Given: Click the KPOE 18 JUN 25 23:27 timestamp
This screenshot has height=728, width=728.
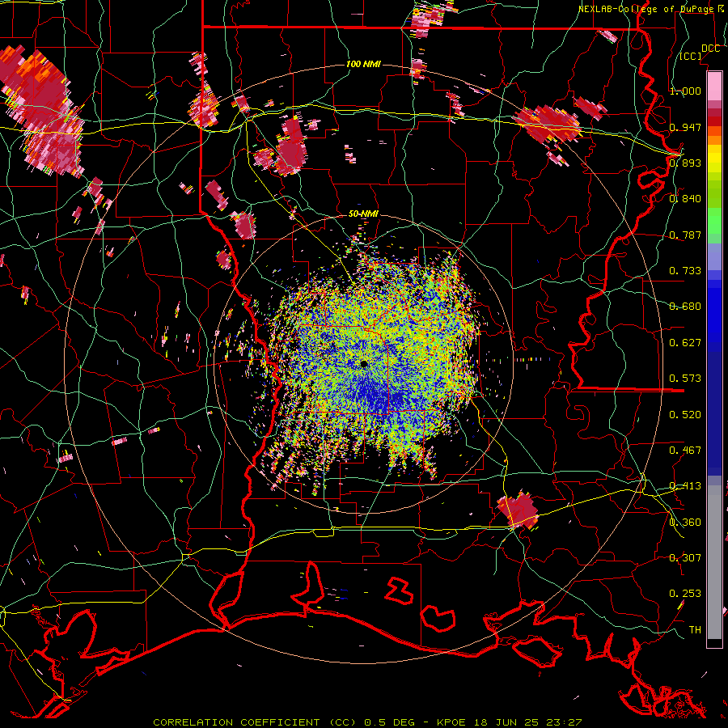Looking at the screenshot, I should click(x=510, y=722).
